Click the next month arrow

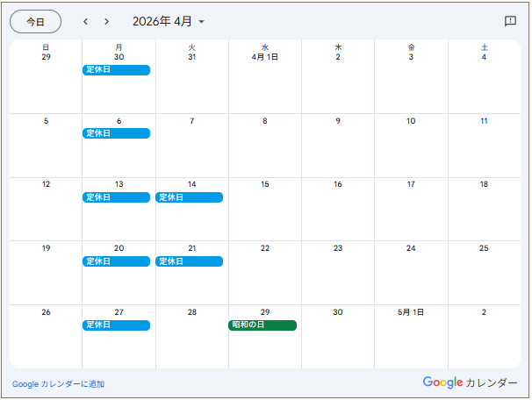tap(107, 21)
